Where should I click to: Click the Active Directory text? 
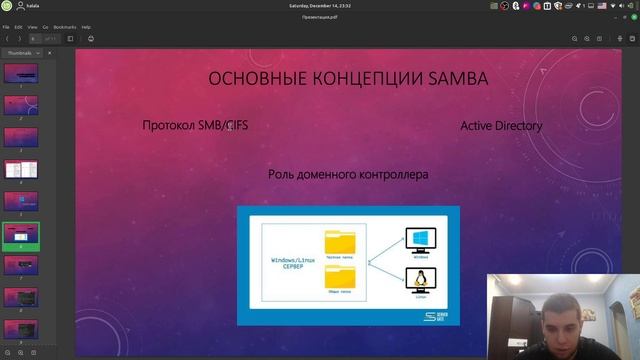coord(501,126)
